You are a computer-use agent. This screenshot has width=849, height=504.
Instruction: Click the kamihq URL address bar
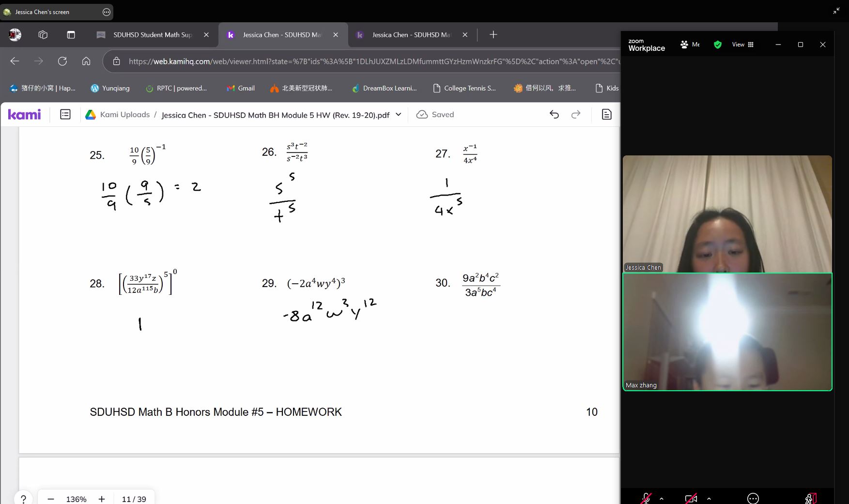374,61
